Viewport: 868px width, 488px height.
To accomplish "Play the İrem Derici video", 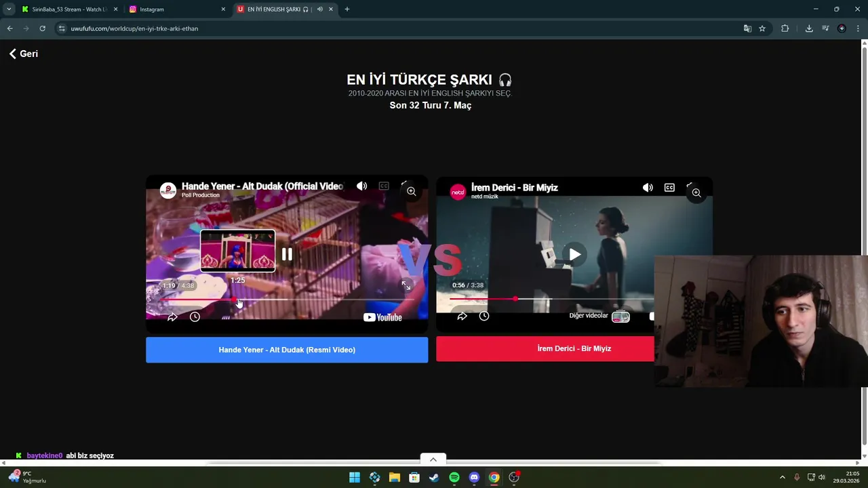I will click(574, 254).
